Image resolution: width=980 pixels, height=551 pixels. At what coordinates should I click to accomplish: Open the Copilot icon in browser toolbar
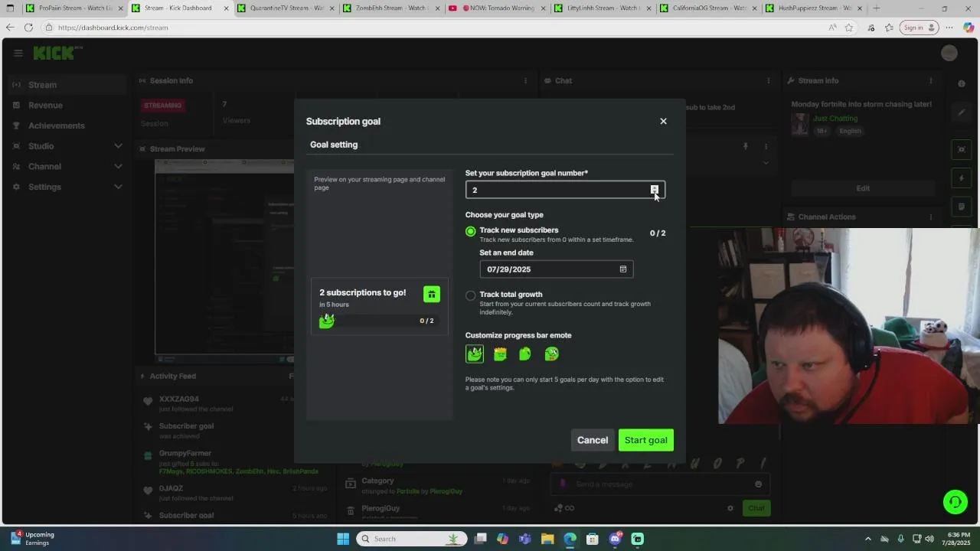(968, 28)
